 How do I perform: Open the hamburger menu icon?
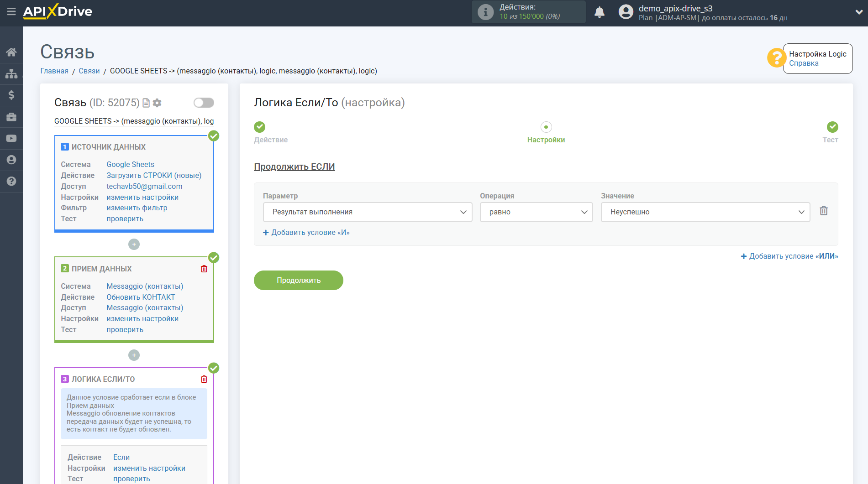tap(11, 11)
